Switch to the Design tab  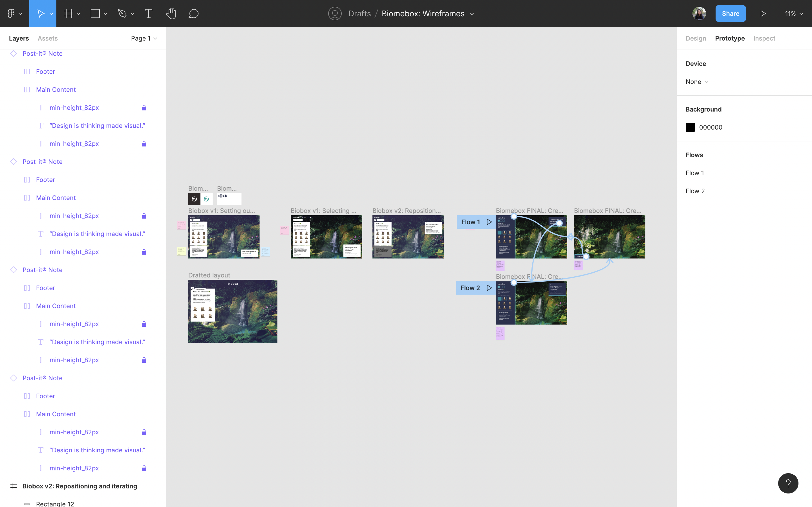[x=696, y=38]
